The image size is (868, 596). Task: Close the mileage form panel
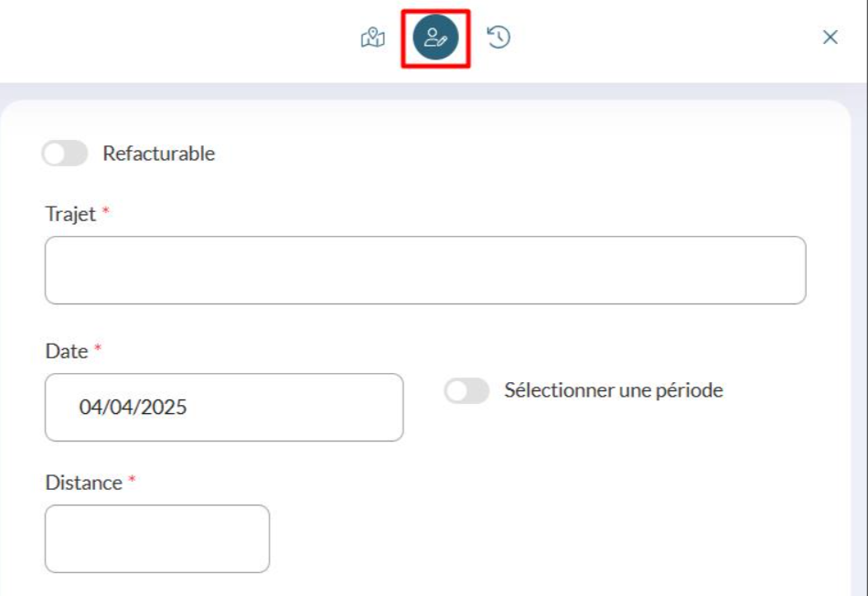tap(830, 37)
